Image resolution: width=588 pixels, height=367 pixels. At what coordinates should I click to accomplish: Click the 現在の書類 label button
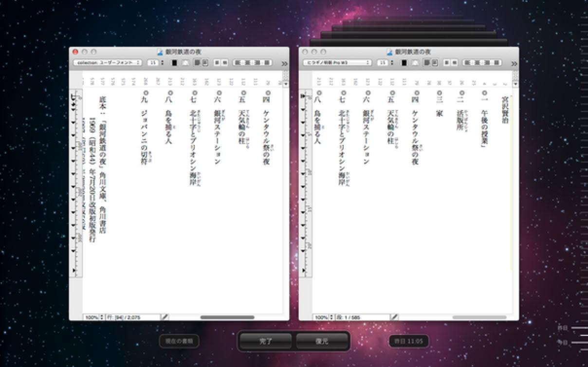coord(179,341)
